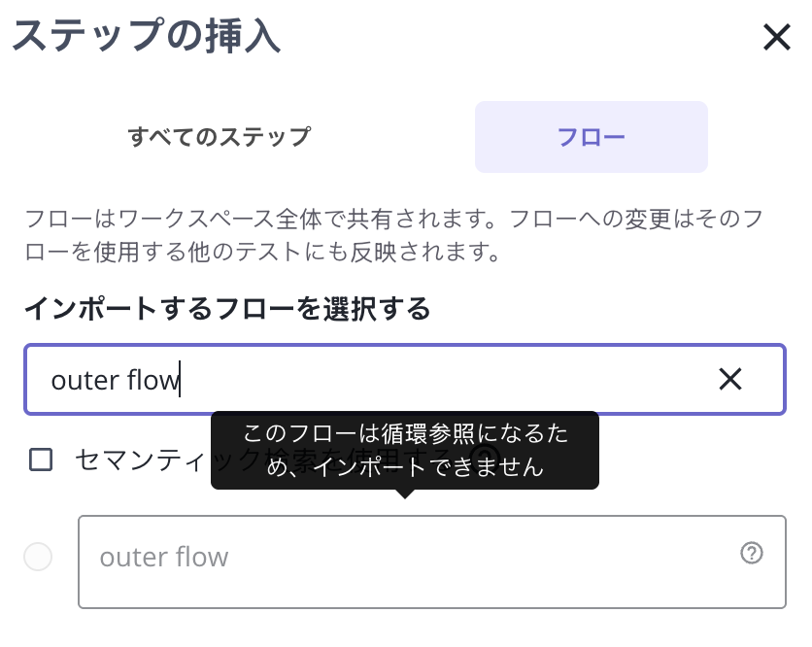Select the outer flow radio button
This screenshot has width=812, height=647.
point(37,557)
